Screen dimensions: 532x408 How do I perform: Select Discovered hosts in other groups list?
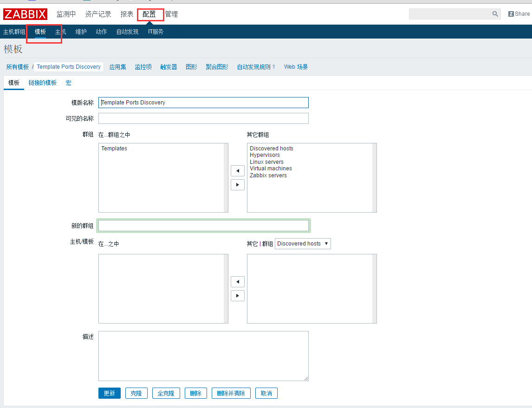272,148
